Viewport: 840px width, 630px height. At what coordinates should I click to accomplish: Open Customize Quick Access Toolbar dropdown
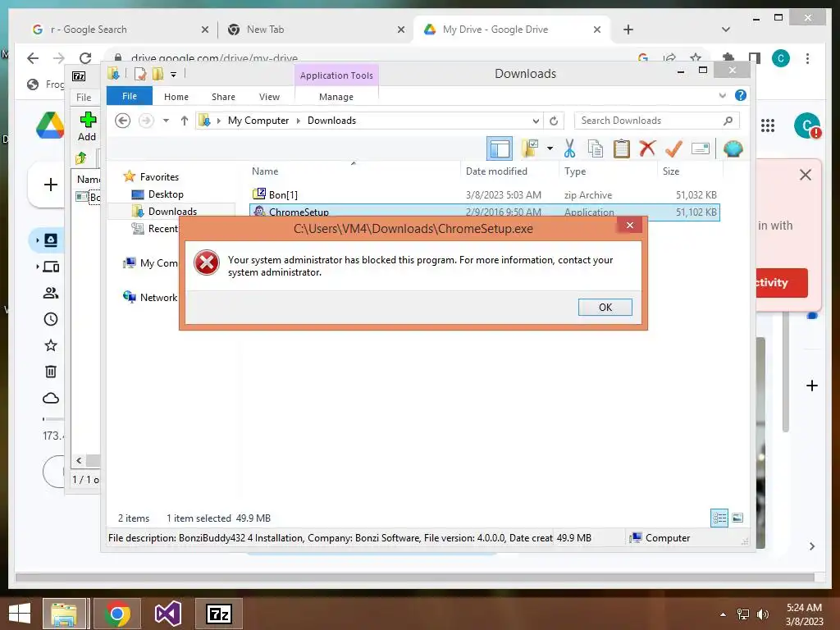(174, 75)
